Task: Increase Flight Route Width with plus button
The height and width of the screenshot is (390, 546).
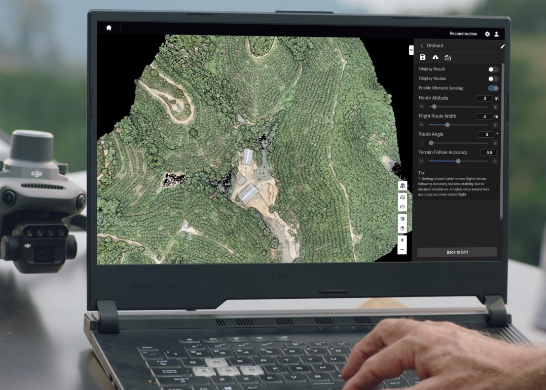Action: click(x=495, y=125)
